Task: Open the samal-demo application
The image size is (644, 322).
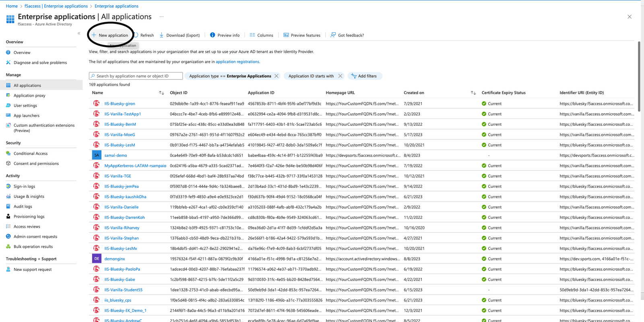Action: pos(116,155)
